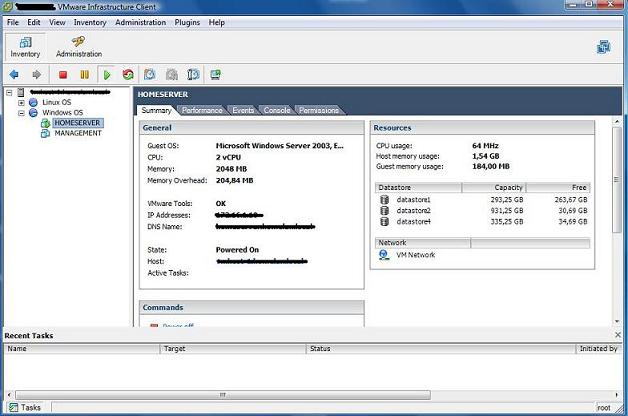
Task: Click Recent Tasks scroll right arrow
Action: [x=618, y=395]
